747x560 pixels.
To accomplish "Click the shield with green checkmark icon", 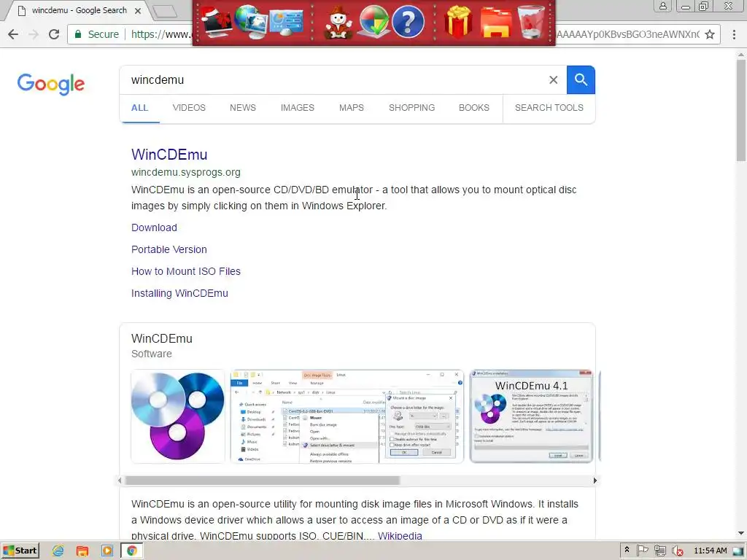I will (373, 22).
